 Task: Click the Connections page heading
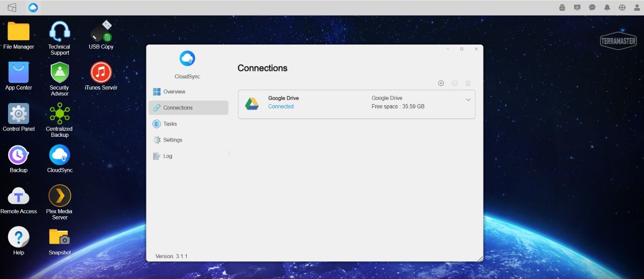coord(262,68)
